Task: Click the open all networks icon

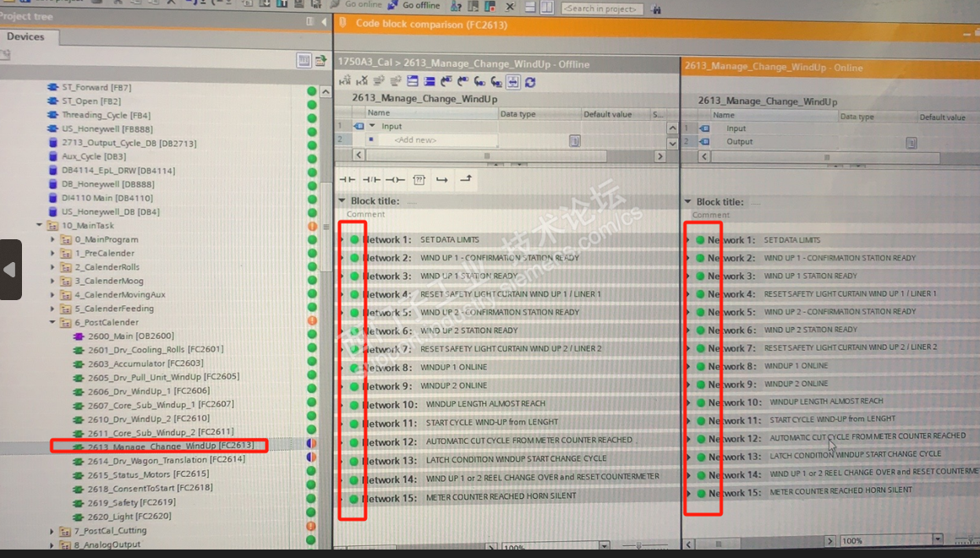Action: click(x=413, y=81)
